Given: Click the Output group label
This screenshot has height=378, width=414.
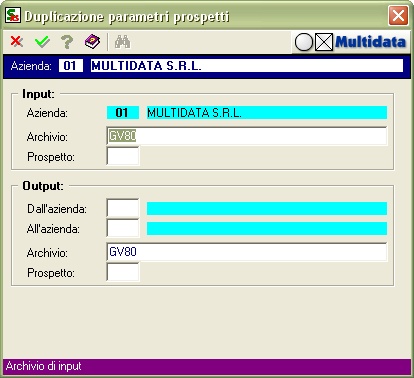Looking at the screenshot, I should [43, 186].
